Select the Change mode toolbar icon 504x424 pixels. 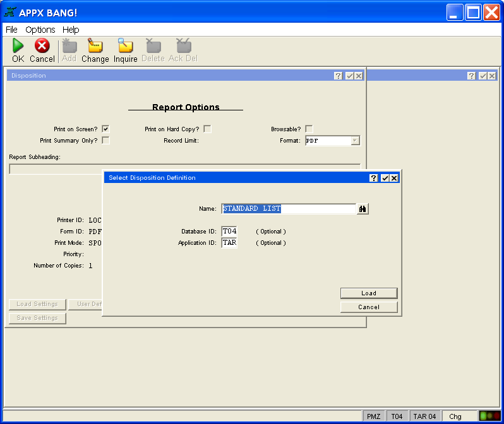click(95, 46)
